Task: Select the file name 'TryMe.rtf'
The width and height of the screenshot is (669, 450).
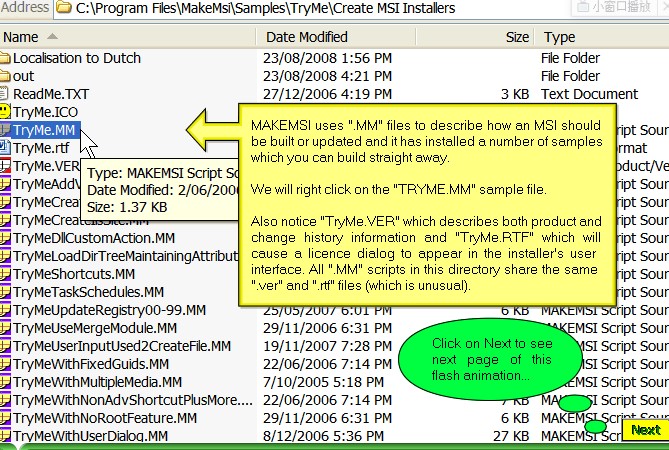Action: (x=41, y=148)
